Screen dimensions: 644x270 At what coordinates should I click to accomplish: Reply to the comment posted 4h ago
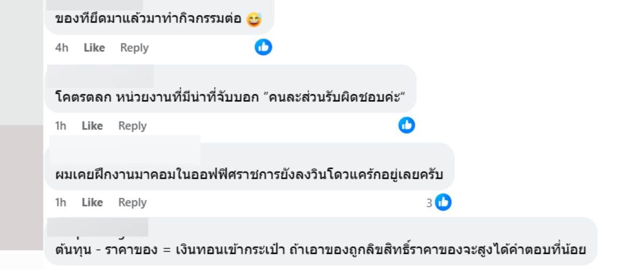pyautogui.click(x=134, y=48)
